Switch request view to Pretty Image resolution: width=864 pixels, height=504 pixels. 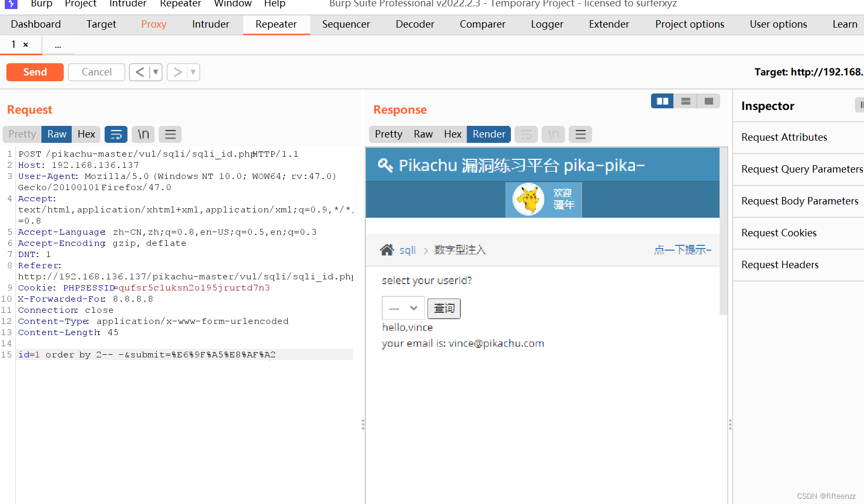point(22,134)
